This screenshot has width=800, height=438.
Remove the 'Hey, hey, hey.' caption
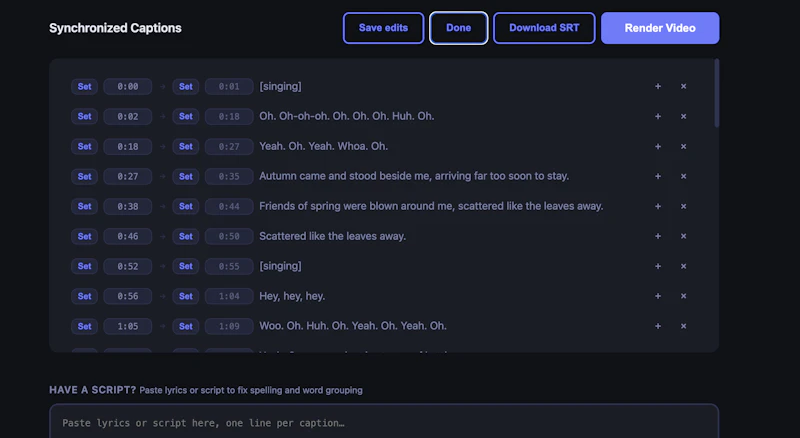coord(683,296)
